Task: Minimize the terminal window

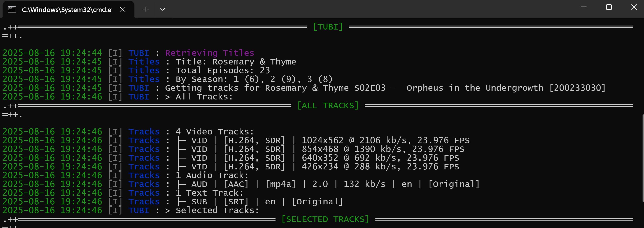Action: tap(584, 7)
